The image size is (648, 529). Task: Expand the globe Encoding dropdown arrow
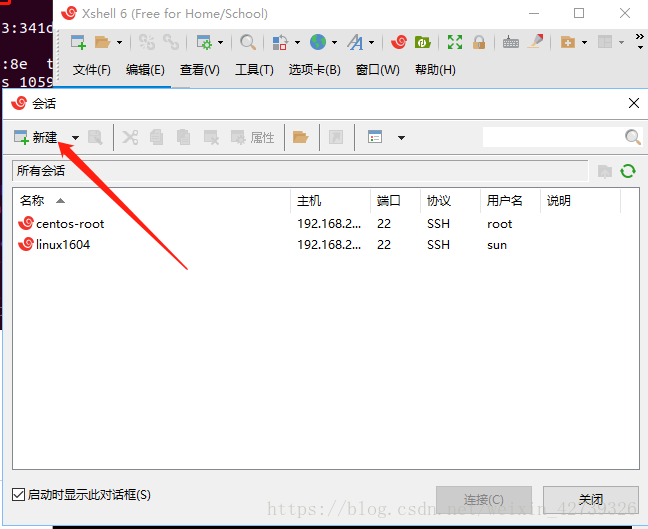coord(334,42)
